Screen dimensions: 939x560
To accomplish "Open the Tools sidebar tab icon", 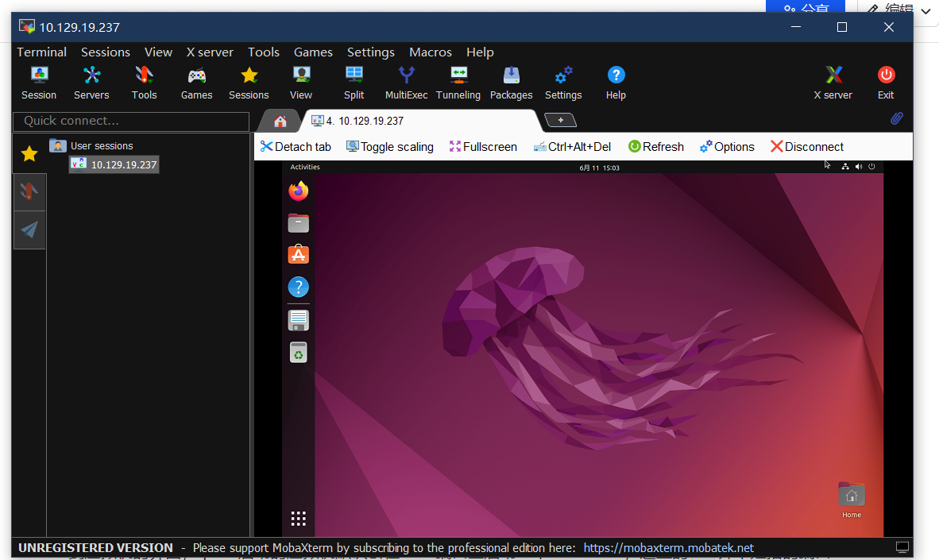I will coord(29,191).
